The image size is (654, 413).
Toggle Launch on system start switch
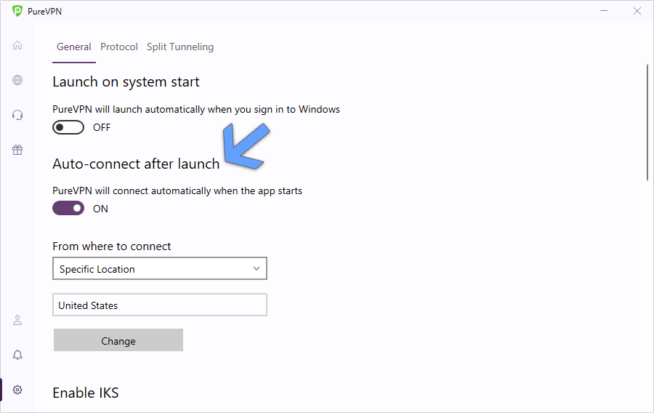pyautogui.click(x=68, y=127)
